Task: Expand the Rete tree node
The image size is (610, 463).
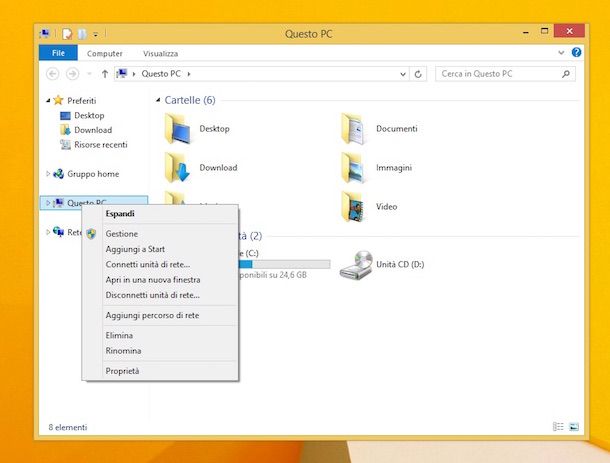Action: pyautogui.click(x=48, y=232)
